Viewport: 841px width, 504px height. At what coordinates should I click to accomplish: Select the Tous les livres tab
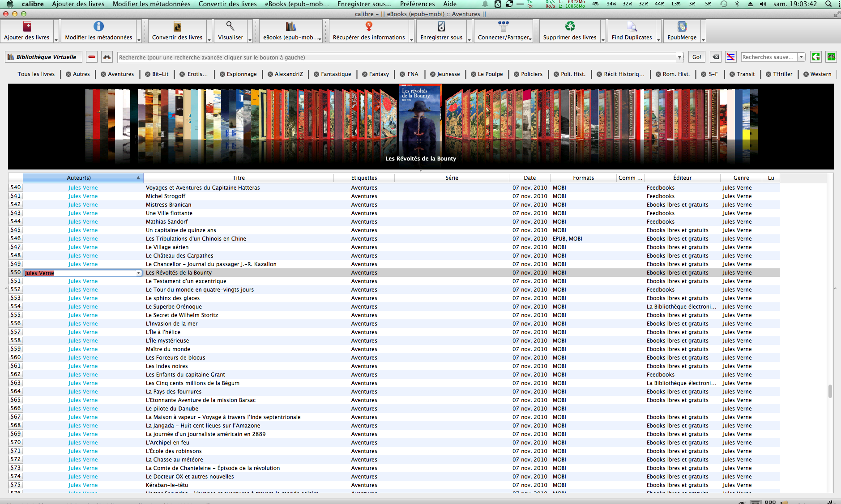click(36, 74)
